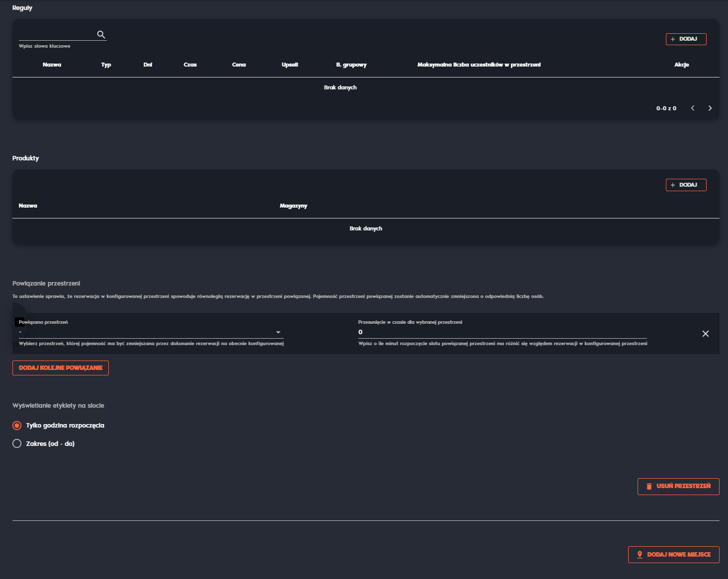Click the 'B. grupowy' column header
Screen dimensions: 728x579
(351, 65)
